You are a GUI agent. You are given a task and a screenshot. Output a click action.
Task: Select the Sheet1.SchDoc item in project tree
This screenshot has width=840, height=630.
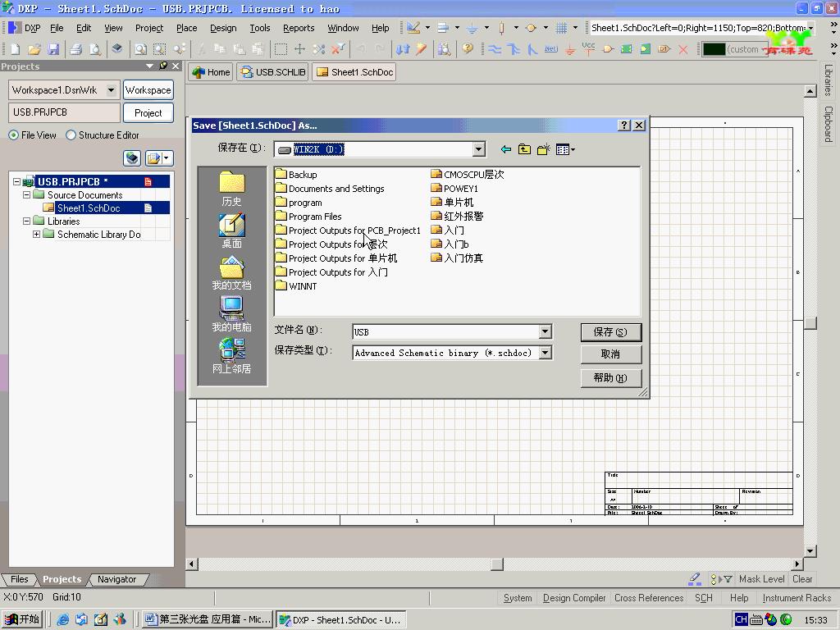coord(89,208)
